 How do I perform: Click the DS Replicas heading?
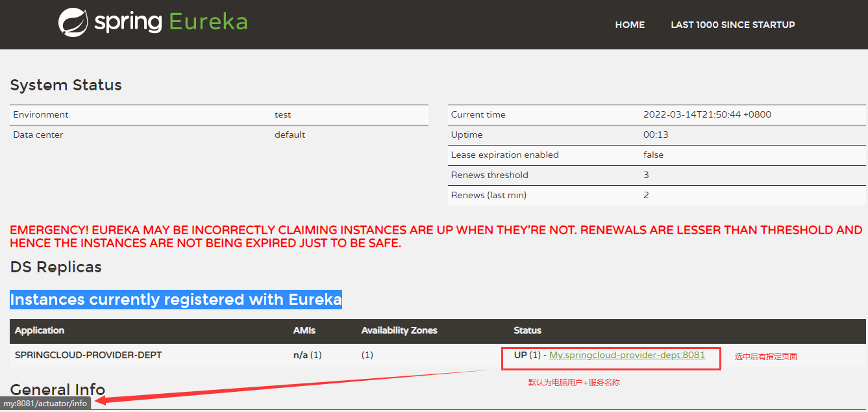pos(56,267)
